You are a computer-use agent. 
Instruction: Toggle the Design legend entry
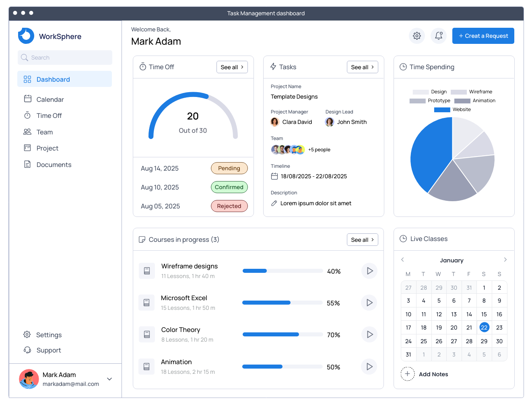[x=430, y=92]
